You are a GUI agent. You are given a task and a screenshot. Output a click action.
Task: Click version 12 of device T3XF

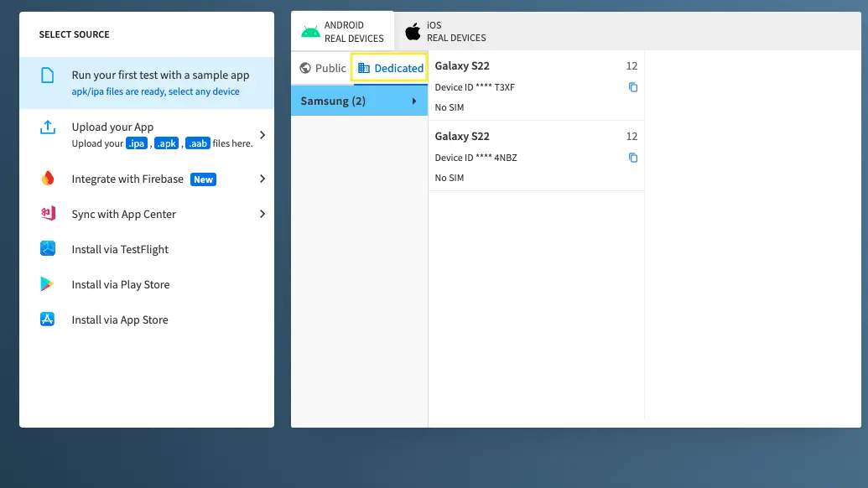[x=632, y=66]
